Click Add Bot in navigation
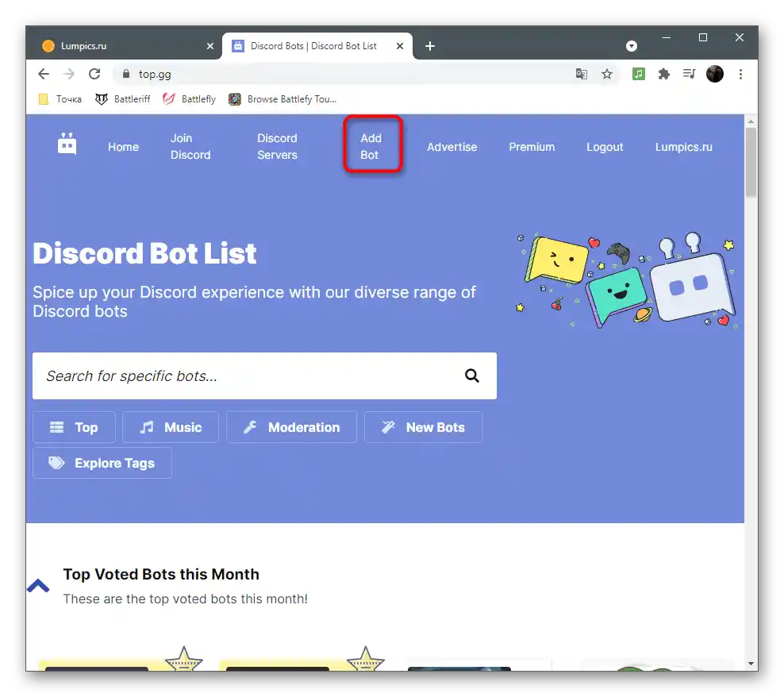The width and height of the screenshot is (784, 697). point(371,147)
